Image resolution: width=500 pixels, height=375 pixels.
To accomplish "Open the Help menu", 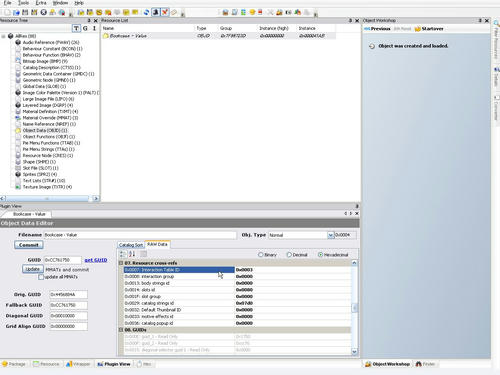I will [79, 3].
